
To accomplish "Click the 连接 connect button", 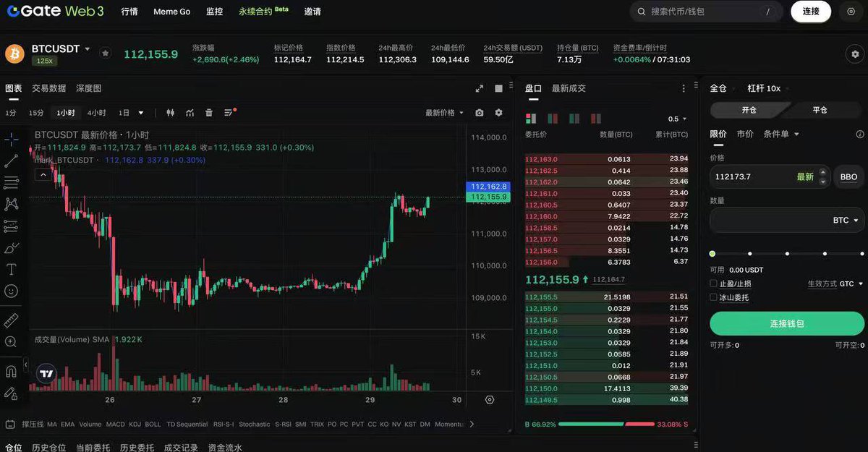I will (811, 12).
